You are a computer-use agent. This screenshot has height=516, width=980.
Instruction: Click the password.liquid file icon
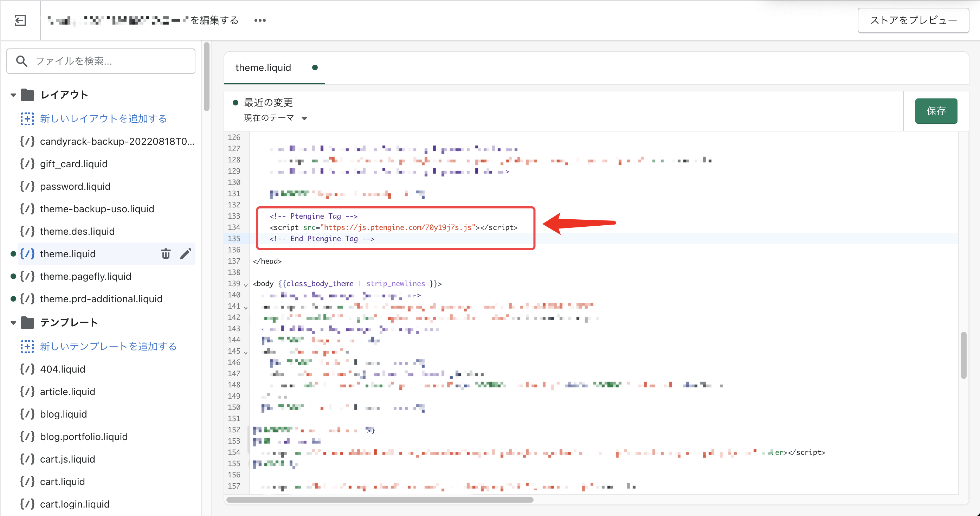click(x=27, y=186)
